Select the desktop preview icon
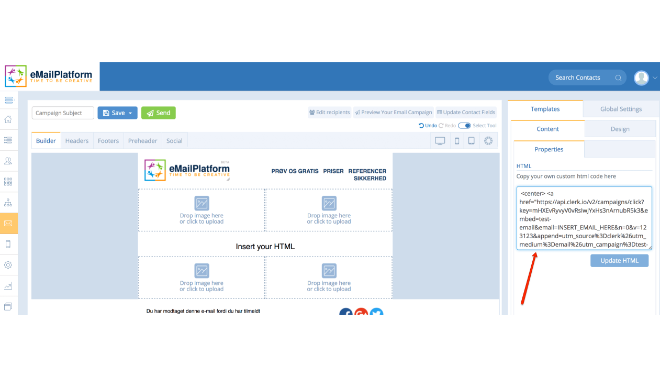This screenshot has height=377, width=660. tap(440, 141)
